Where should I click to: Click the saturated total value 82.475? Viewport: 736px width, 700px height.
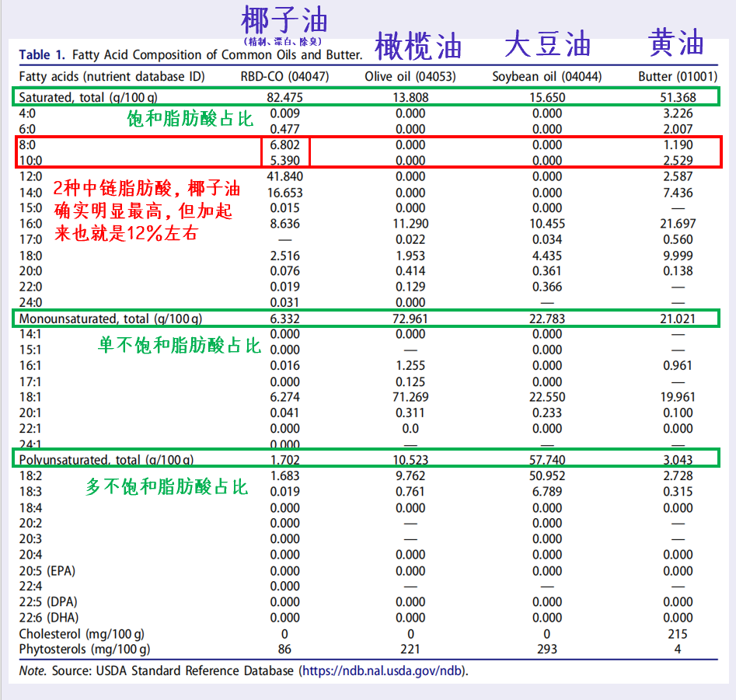pyautogui.click(x=285, y=98)
